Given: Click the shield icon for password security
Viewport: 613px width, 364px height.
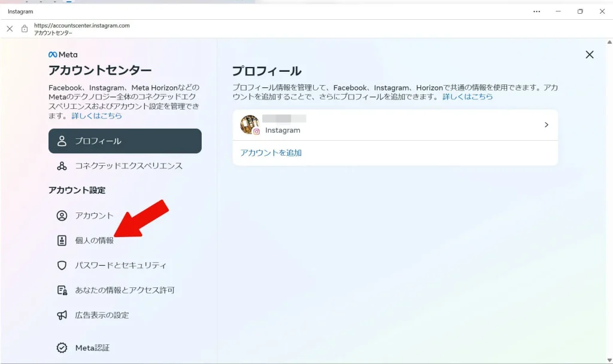Looking at the screenshot, I should (x=62, y=265).
